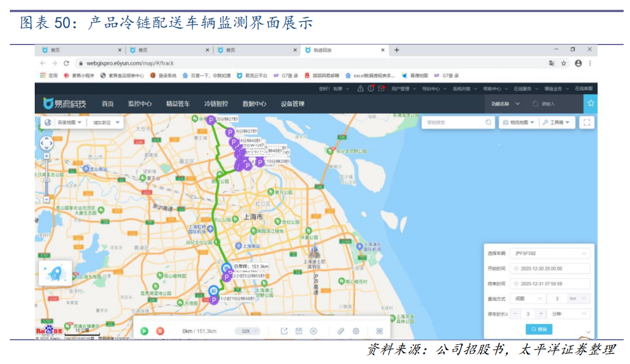Screen dimensions: 630x364
Task: Open the 易流云平台 bookmark
Action: click(x=252, y=76)
